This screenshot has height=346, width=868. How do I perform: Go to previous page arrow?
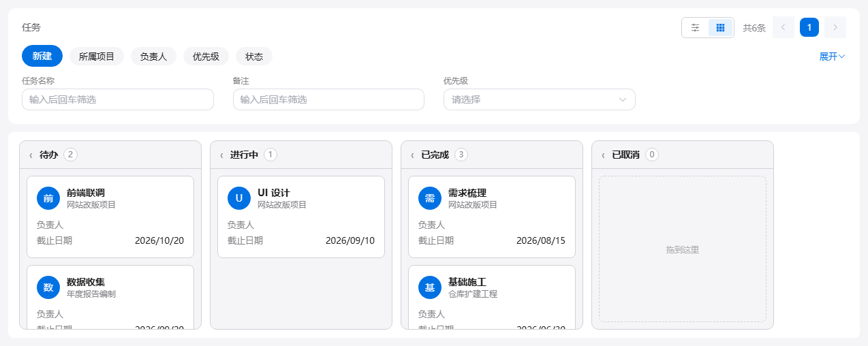[x=784, y=27]
